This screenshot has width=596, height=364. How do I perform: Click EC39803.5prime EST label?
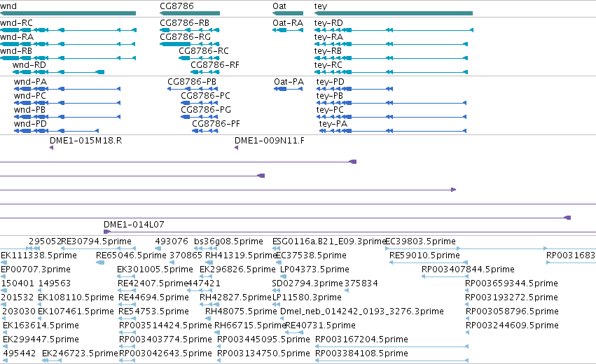420,241
